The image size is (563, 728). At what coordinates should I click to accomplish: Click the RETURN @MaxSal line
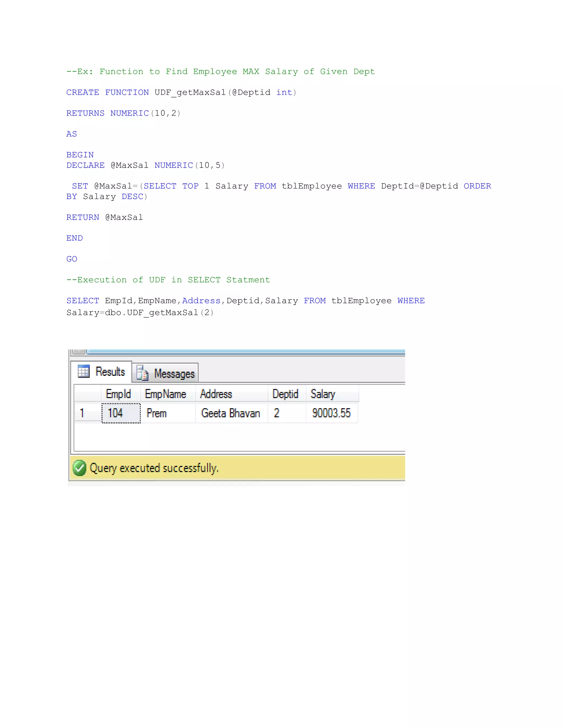tap(105, 217)
